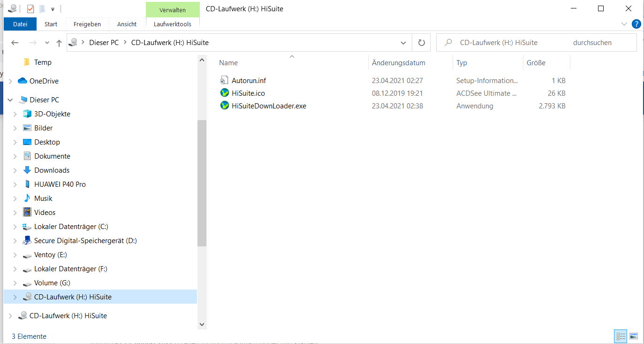Click the new folder icon in quick access toolbar
The image size is (644, 344).
pyautogui.click(x=42, y=9)
